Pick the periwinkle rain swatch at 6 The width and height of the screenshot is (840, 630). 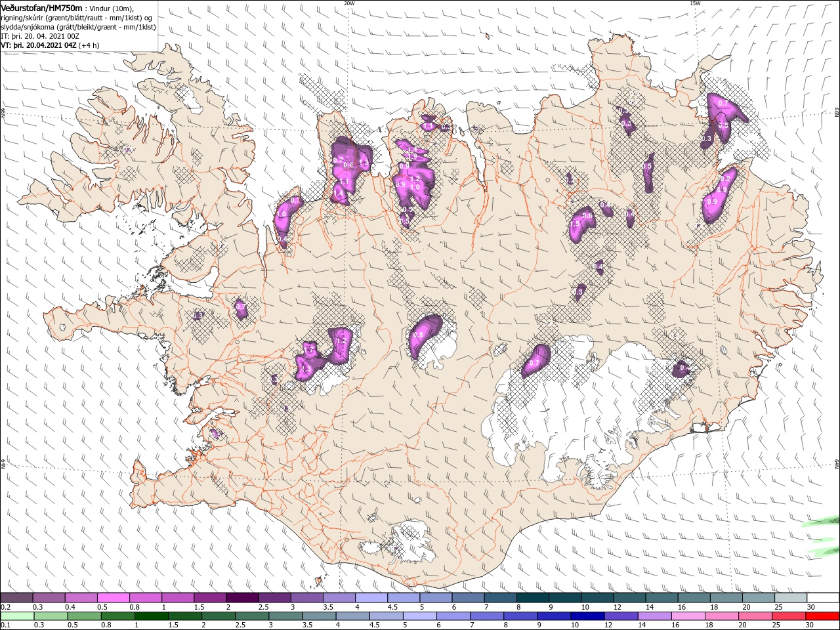pos(453,616)
